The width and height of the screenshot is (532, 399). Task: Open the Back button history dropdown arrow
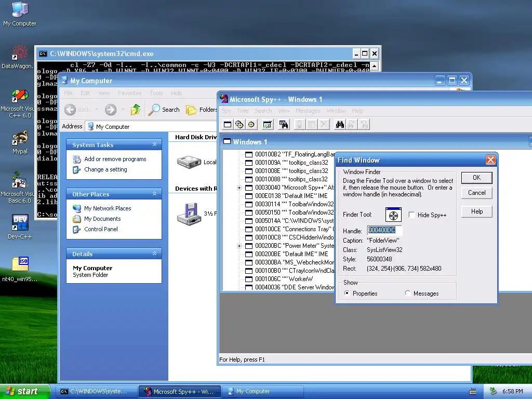(96, 110)
